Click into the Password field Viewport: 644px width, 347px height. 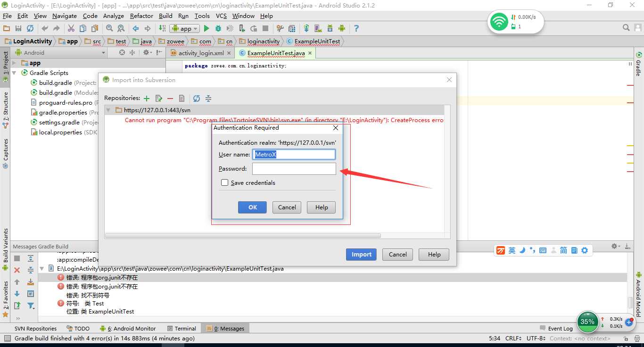pos(294,168)
